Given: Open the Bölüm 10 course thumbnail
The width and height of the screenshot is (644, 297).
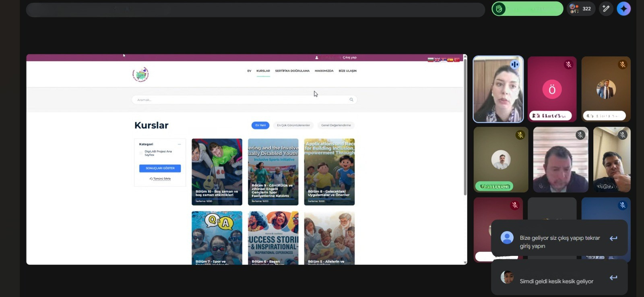Looking at the screenshot, I should tap(217, 172).
